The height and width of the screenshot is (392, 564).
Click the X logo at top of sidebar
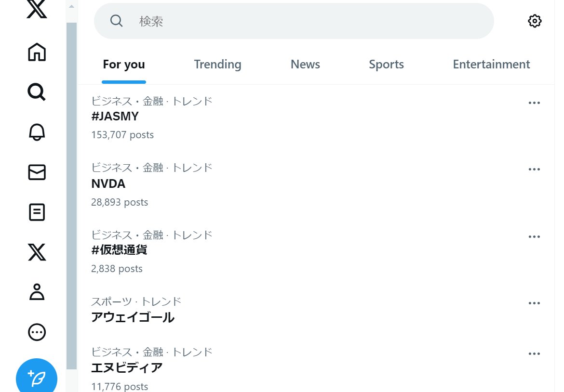coord(37,9)
